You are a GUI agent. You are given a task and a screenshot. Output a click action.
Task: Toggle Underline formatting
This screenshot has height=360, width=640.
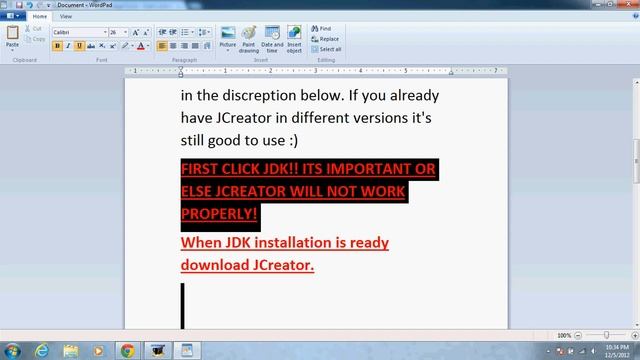pos(79,46)
